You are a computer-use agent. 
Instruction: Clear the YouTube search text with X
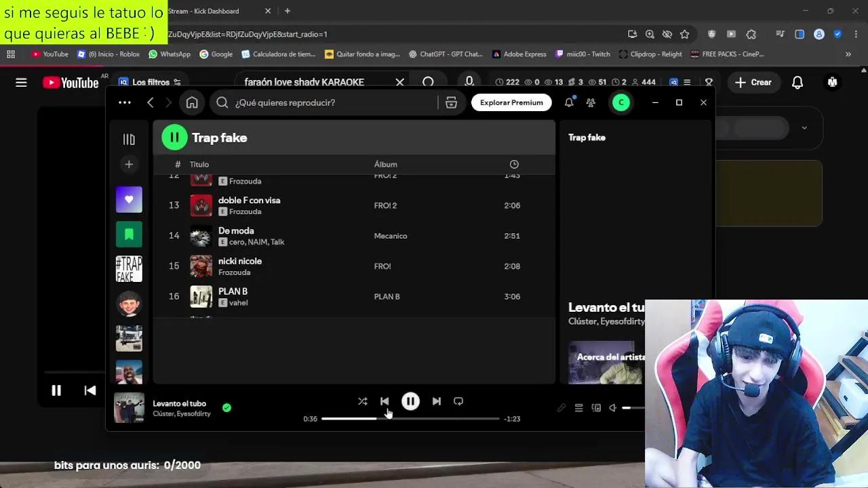coord(400,82)
